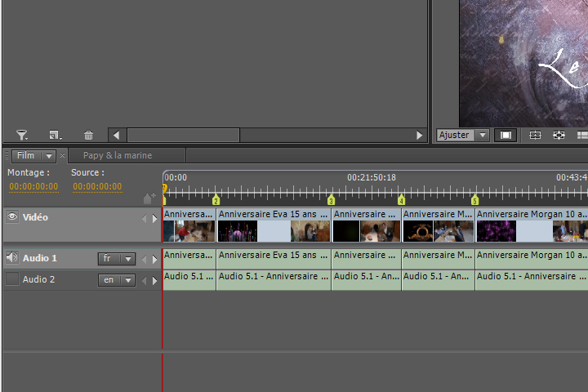Open the Film timeline tab dropdown

click(x=49, y=156)
